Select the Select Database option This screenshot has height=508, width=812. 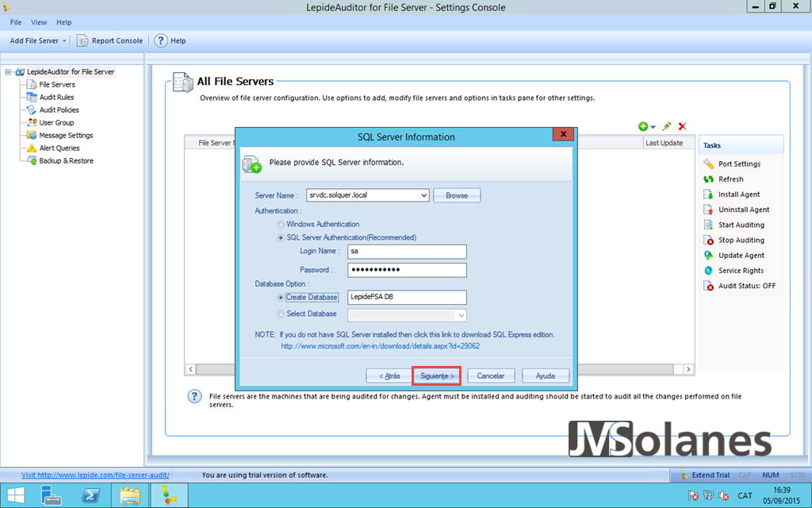(x=280, y=314)
